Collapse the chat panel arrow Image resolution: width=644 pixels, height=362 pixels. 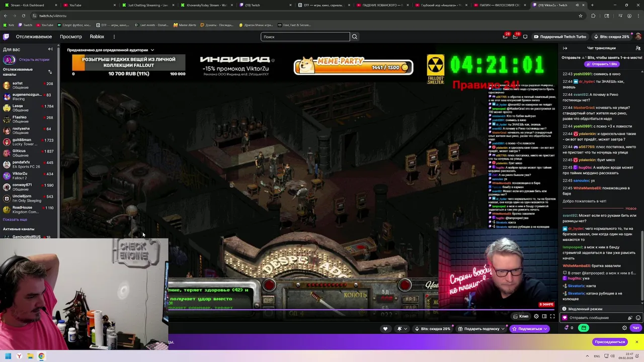coord(565,48)
